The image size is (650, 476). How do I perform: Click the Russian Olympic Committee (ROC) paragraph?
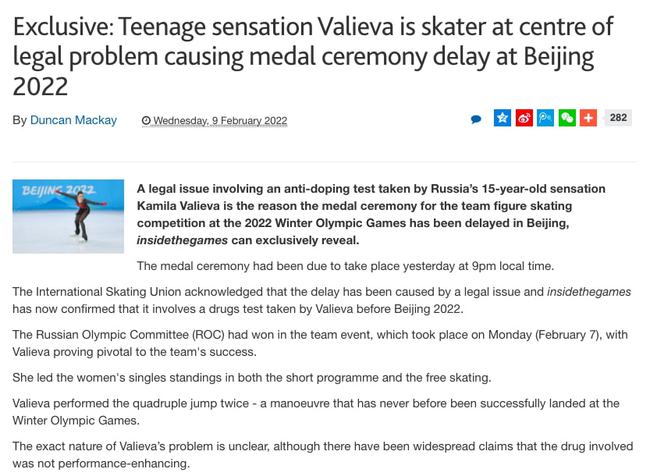(320, 343)
